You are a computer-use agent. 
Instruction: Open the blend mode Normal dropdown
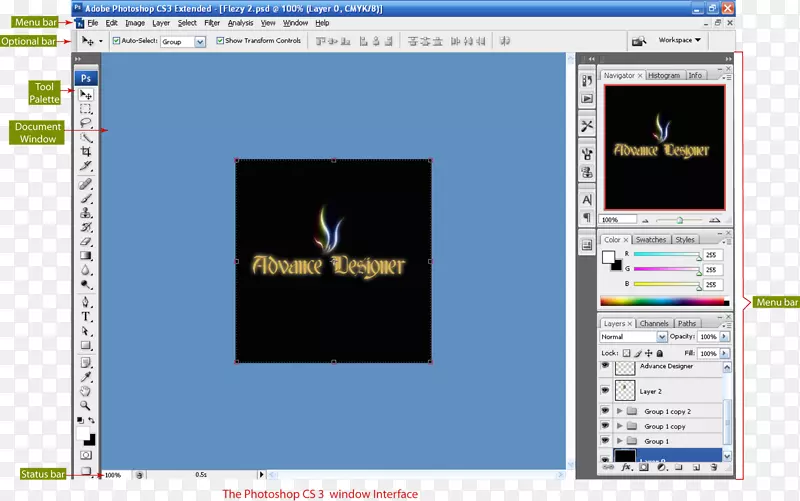coord(661,337)
